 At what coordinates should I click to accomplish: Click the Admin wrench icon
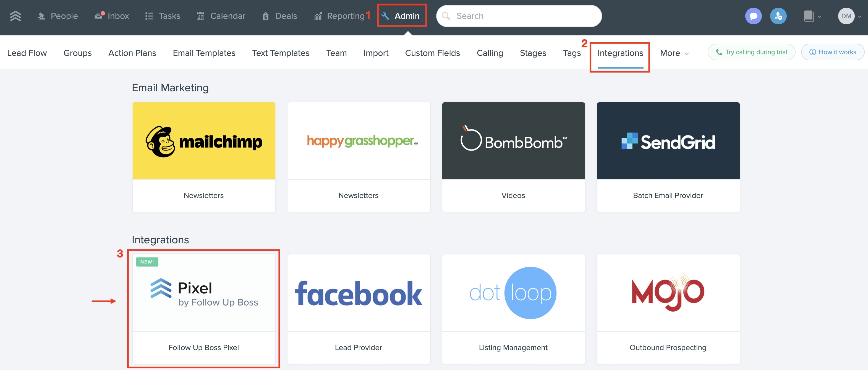[385, 16]
